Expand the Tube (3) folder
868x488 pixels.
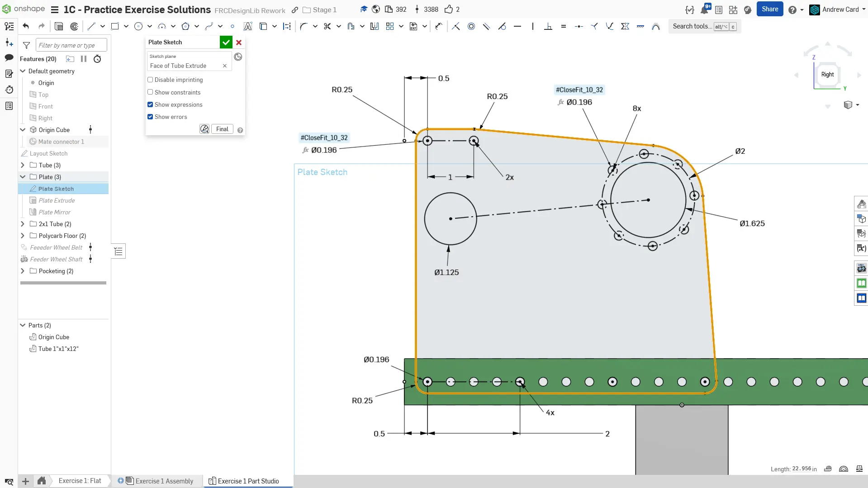[x=23, y=165]
